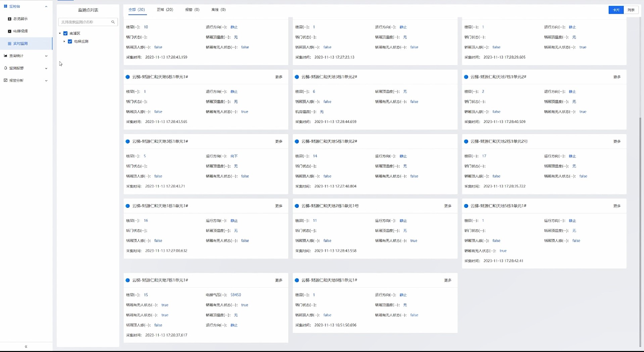
Task: Click the 查询统计 chart icon
Action: (5, 56)
